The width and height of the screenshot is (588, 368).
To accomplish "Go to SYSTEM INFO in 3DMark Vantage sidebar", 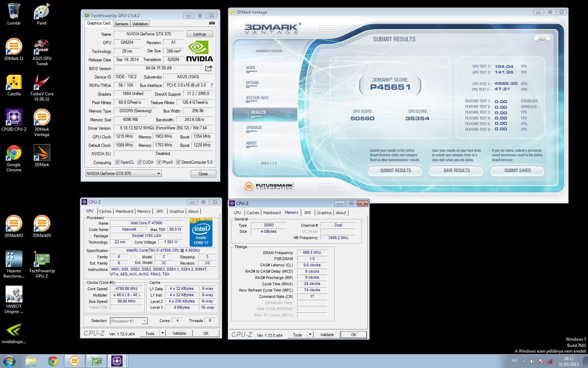I will (x=257, y=98).
